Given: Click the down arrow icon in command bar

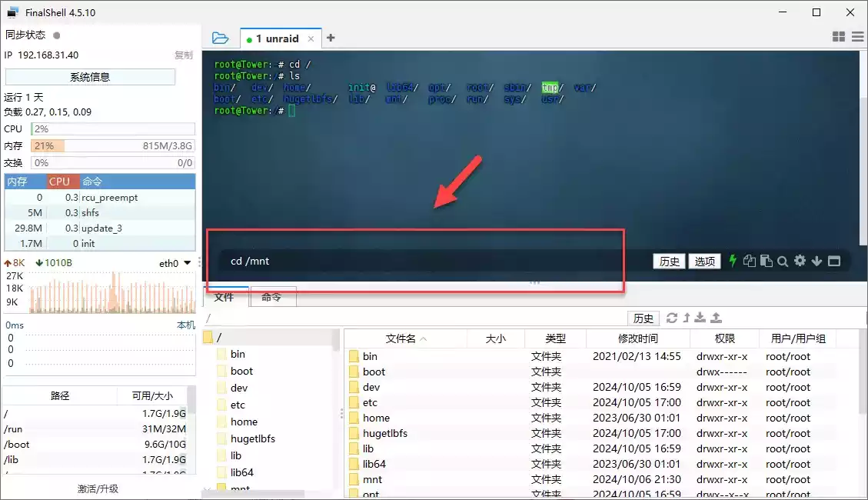Looking at the screenshot, I should 816,262.
